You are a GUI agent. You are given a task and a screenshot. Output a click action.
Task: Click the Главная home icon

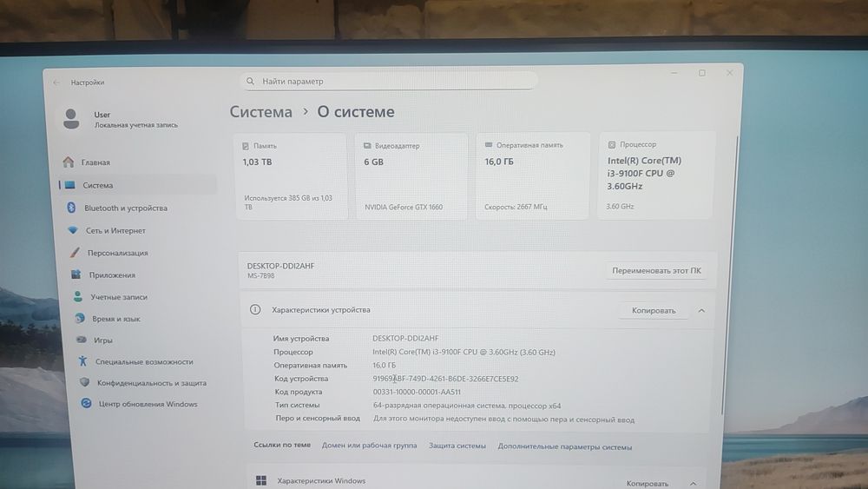tap(68, 162)
